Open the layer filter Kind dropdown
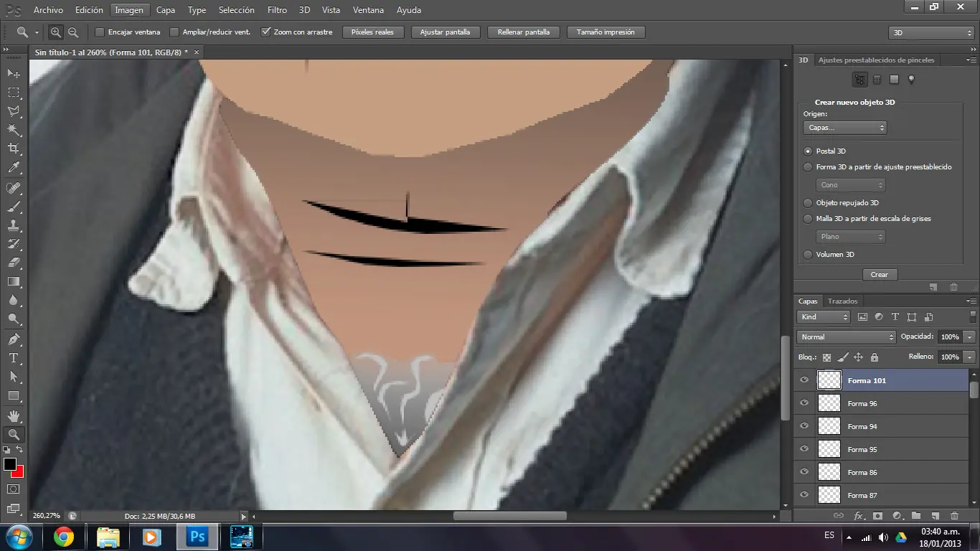This screenshot has height=551, width=980. [824, 317]
